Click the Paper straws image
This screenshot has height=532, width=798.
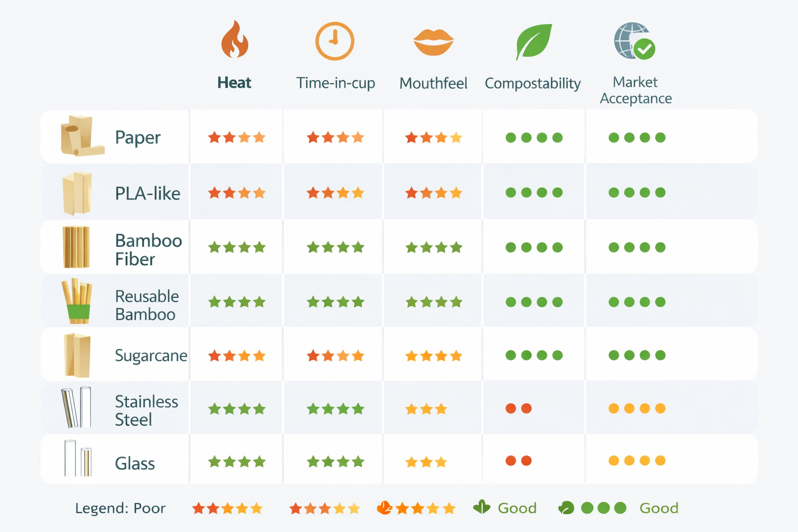coord(81,137)
